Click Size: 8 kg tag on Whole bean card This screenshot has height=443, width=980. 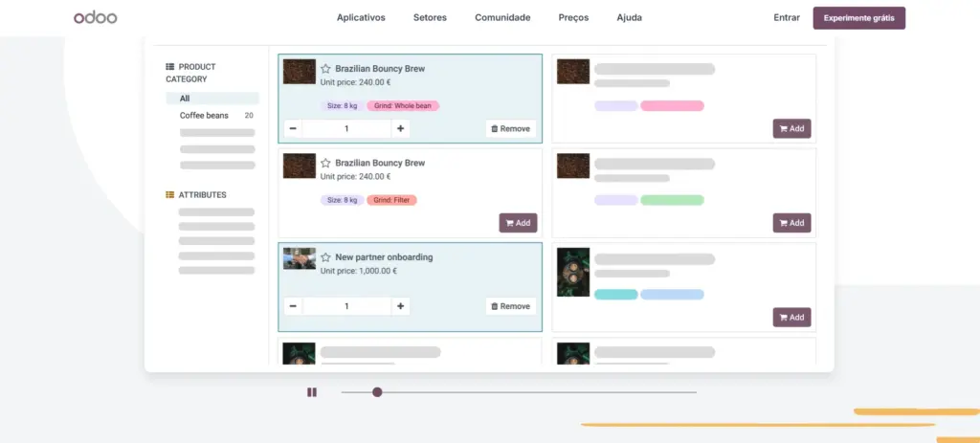point(343,105)
